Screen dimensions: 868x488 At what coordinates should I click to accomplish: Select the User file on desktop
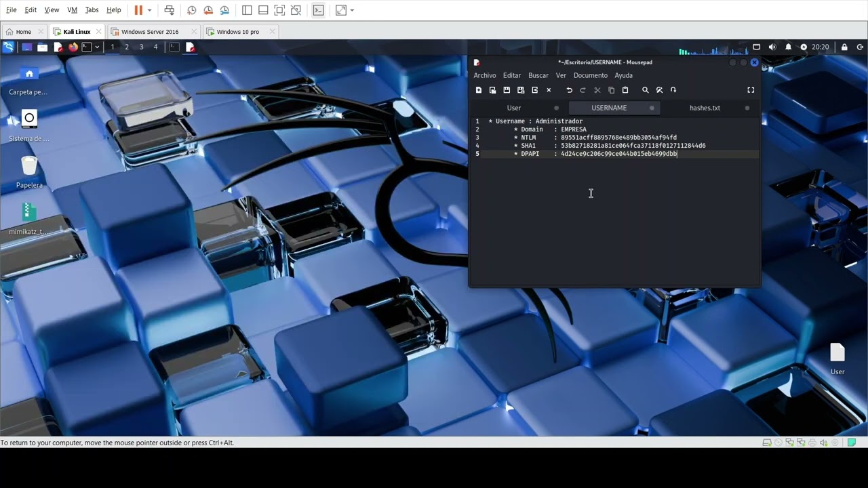coord(837,359)
